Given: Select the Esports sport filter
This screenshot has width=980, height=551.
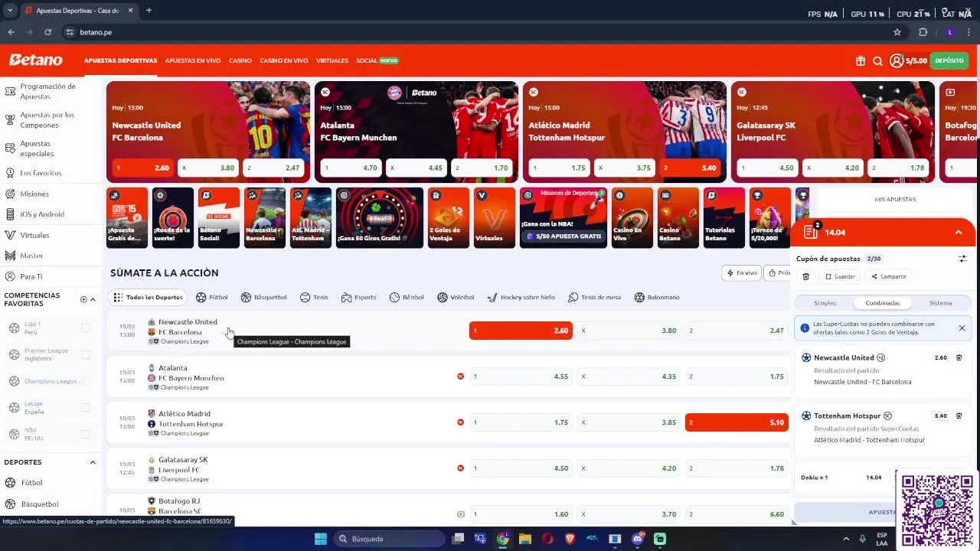Looking at the screenshot, I should [x=358, y=297].
